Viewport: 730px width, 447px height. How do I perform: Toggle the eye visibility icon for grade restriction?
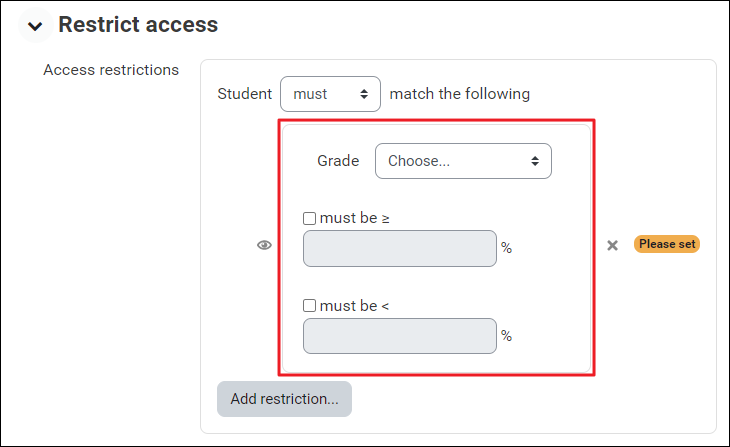coord(264,245)
